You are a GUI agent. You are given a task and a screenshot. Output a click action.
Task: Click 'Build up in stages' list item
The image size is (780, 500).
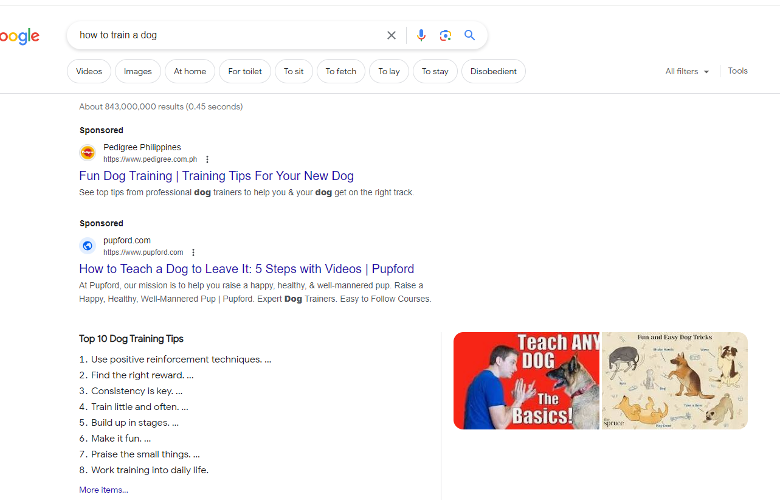click(x=135, y=423)
